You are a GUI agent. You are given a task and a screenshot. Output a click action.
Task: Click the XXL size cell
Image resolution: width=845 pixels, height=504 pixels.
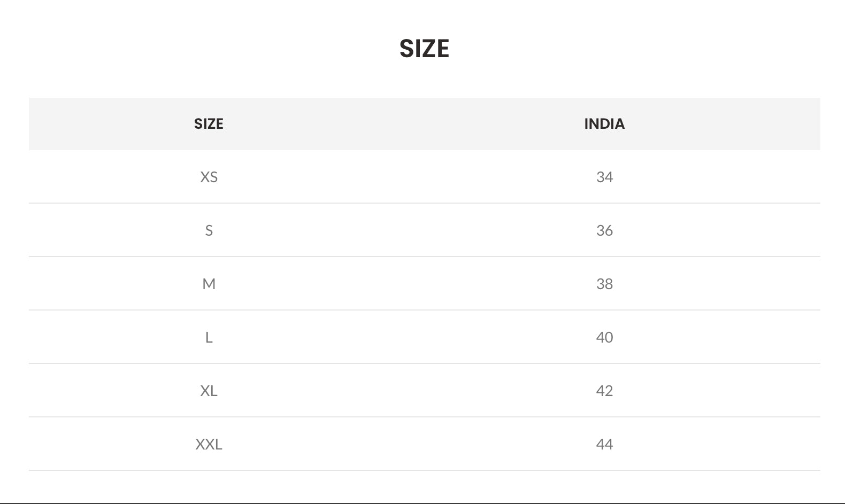(x=209, y=444)
